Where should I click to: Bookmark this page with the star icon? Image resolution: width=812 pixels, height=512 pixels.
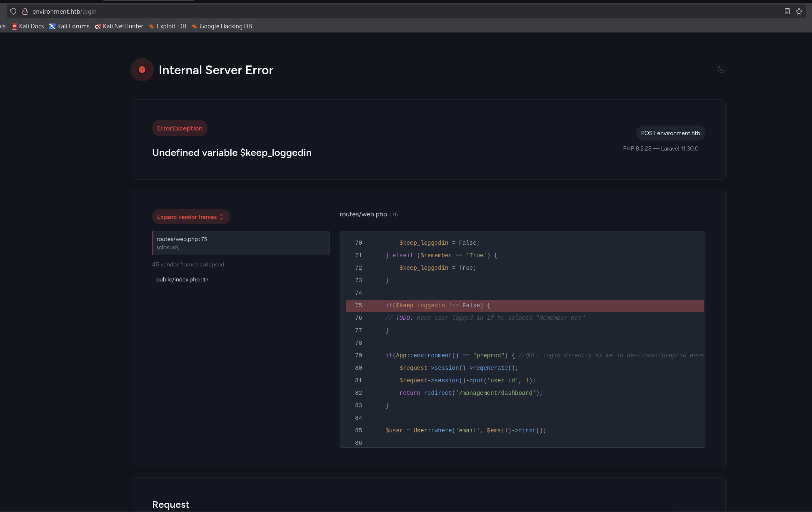799,11
